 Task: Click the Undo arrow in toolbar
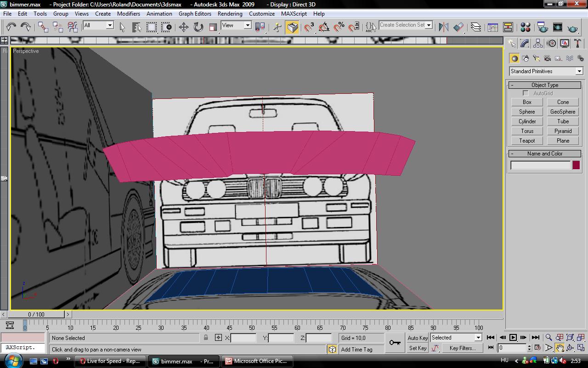(x=11, y=27)
